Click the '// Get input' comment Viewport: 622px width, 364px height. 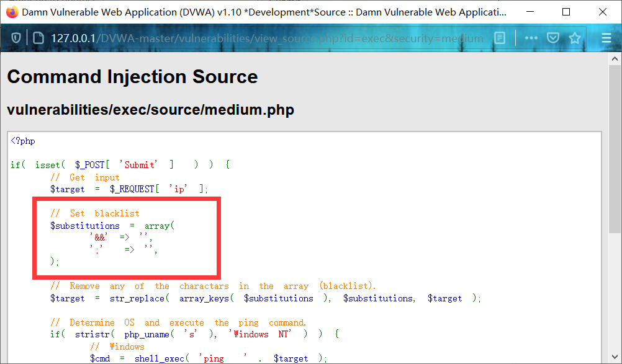(x=85, y=177)
